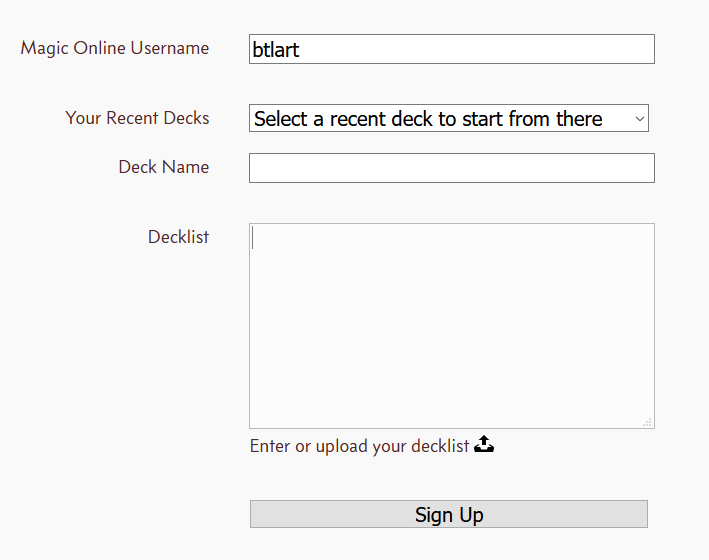Screen dimensions: 709x560
Task: Place cursor on the 'btlart' username text
Action: (276, 50)
